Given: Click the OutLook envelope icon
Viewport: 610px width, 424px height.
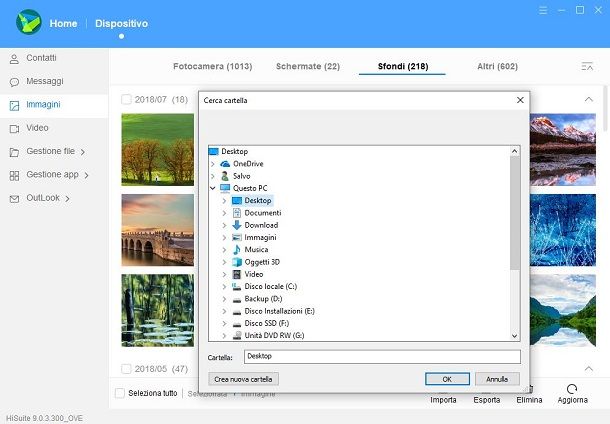Looking at the screenshot, I should pos(14,199).
